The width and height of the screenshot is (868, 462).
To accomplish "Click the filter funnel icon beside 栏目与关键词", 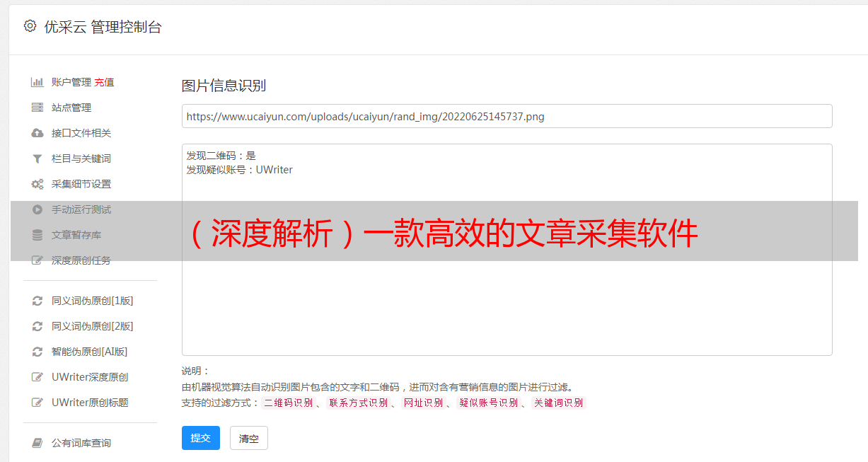I will (x=37, y=158).
